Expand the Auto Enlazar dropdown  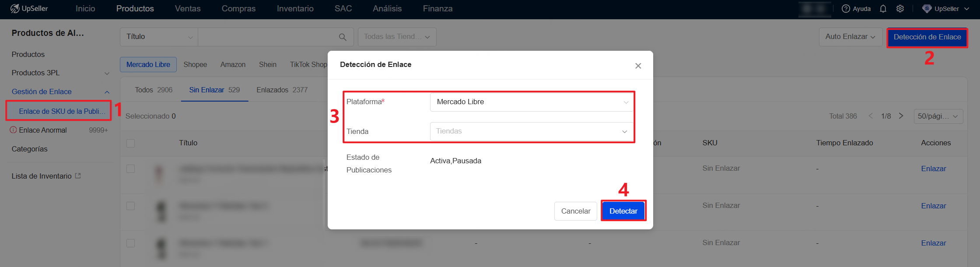850,37
